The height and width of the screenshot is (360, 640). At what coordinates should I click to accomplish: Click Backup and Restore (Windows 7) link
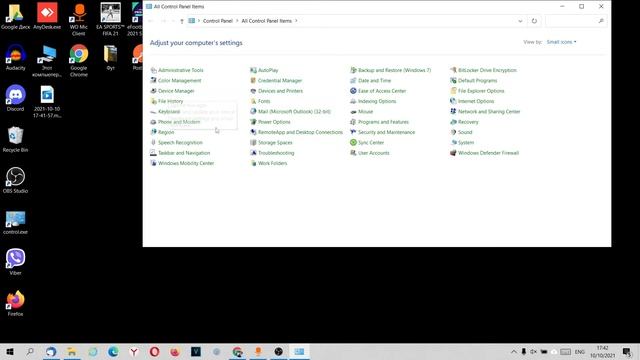[x=395, y=70]
